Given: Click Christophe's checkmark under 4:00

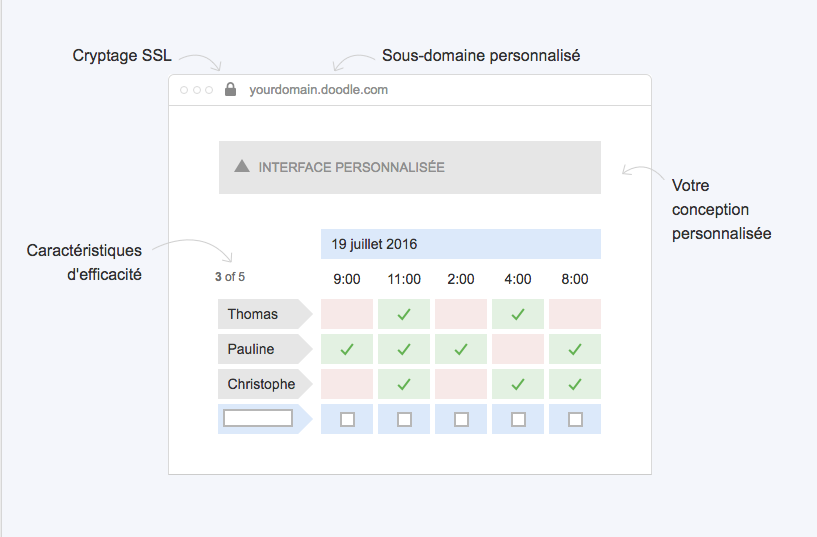Looking at the screenshot, I should tap(518, 384).
